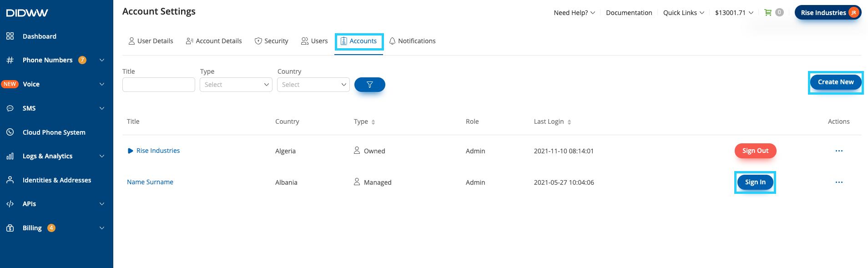Viewport: 868px width, 268px height.
Task: Click the Title filter input field
Action: [159, 85]
